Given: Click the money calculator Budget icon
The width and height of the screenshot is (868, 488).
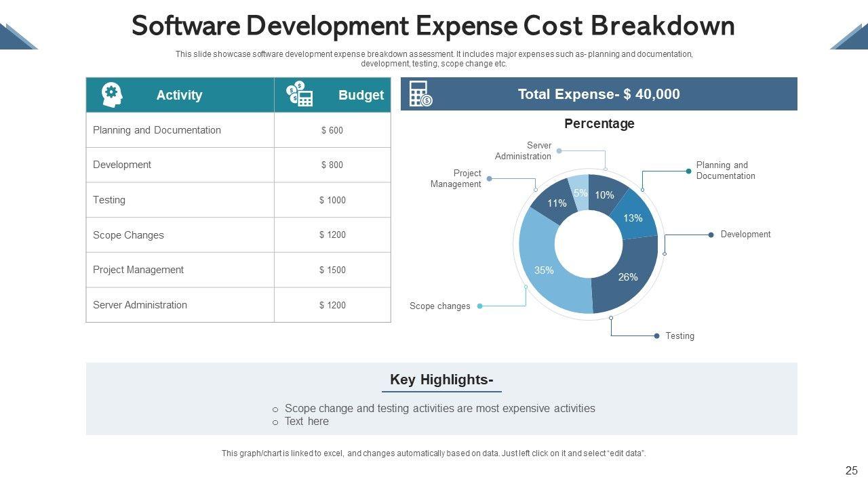Looking at the screenshot, I should (x=300, y=95).
